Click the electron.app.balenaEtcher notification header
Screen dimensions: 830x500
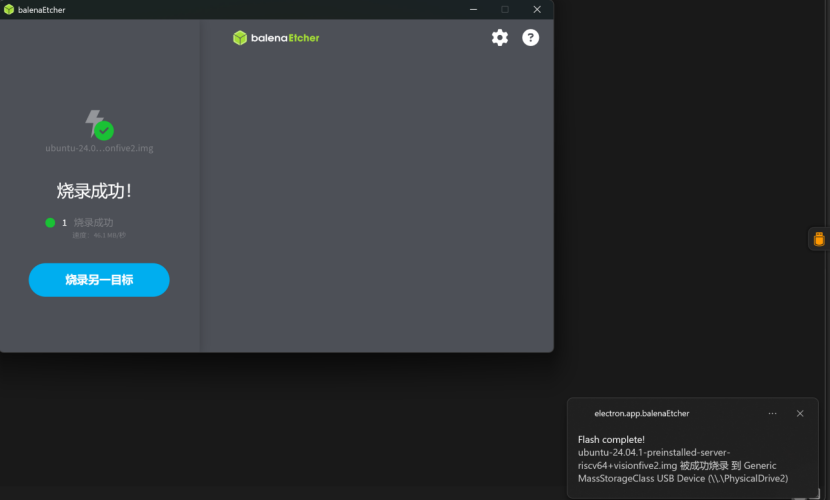[641, 413]
